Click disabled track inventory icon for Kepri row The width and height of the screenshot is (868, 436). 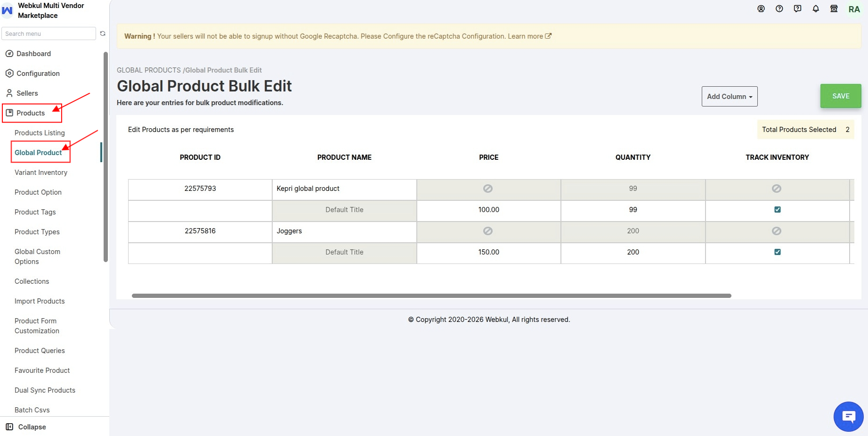777,189
